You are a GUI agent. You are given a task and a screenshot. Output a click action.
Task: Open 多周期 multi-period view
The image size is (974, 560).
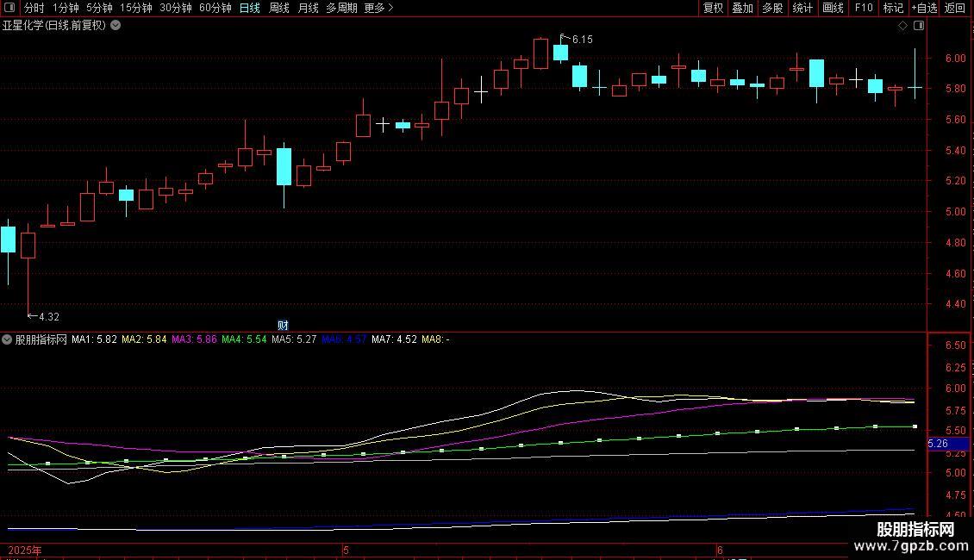point(341,8)
